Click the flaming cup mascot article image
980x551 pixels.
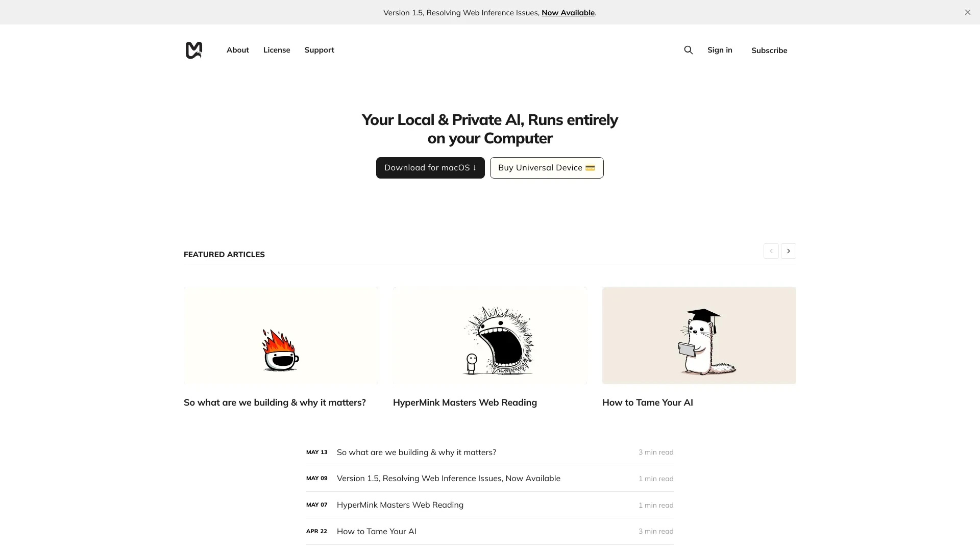point(281,335)
